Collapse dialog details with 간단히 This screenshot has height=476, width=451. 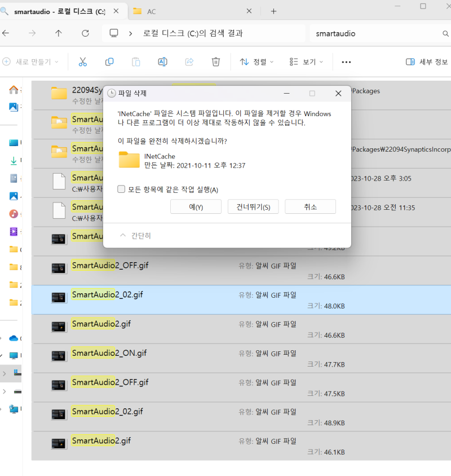[135, 236]
